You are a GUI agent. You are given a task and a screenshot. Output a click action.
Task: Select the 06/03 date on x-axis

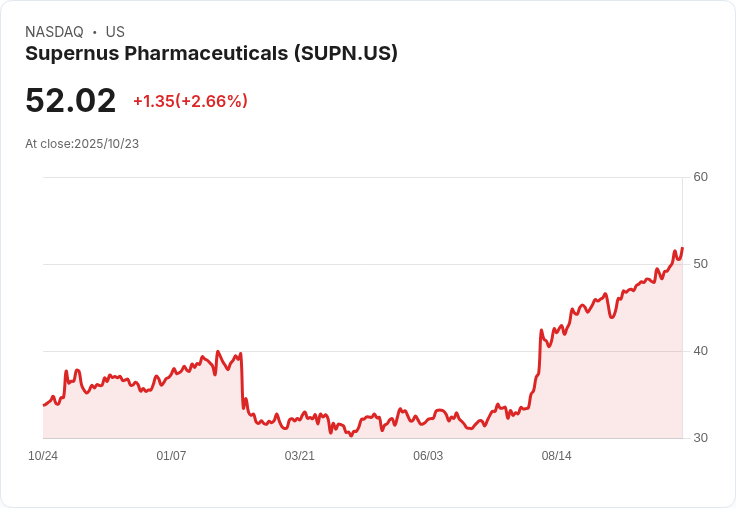428,456
